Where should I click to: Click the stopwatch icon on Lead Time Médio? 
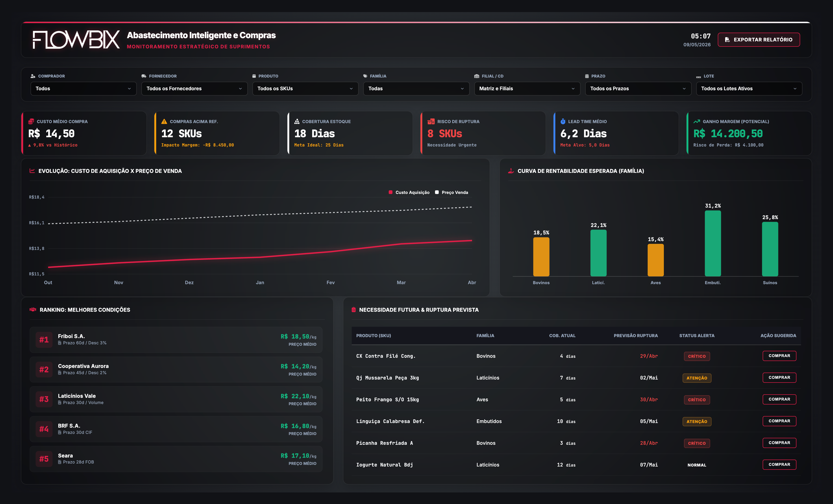click(x=563, y=121)
